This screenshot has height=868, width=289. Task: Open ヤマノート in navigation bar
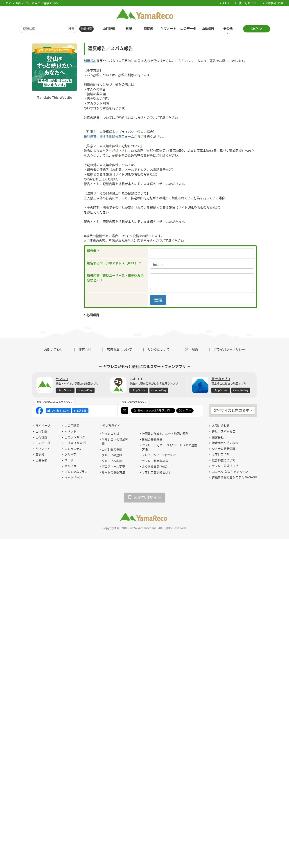pyautogui.click(x=168, y=29)
